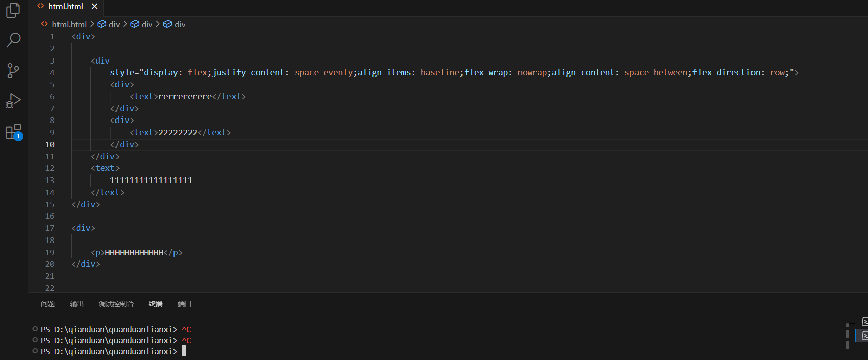Open the Explorer view in activity bar

13,10
